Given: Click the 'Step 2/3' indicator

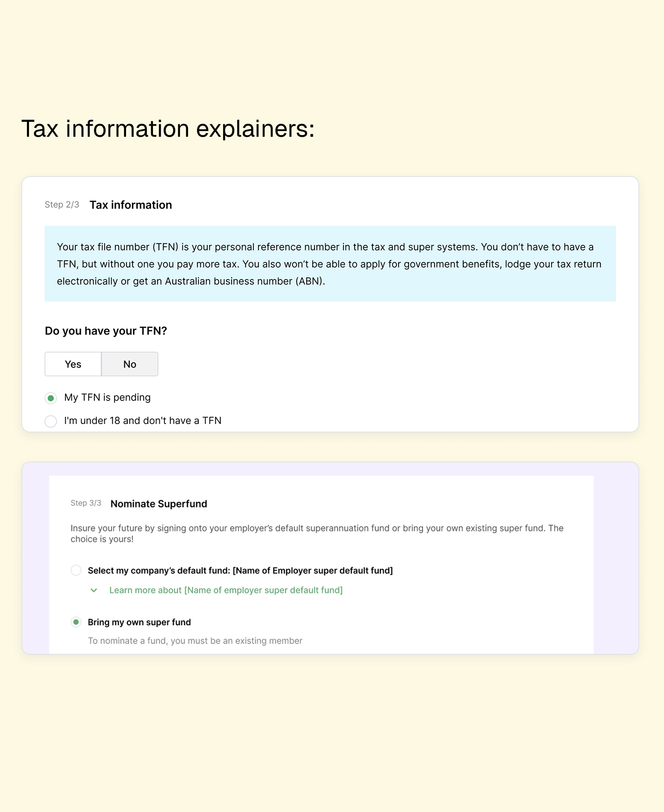Looking at the screenshot, I should [62, 205].
